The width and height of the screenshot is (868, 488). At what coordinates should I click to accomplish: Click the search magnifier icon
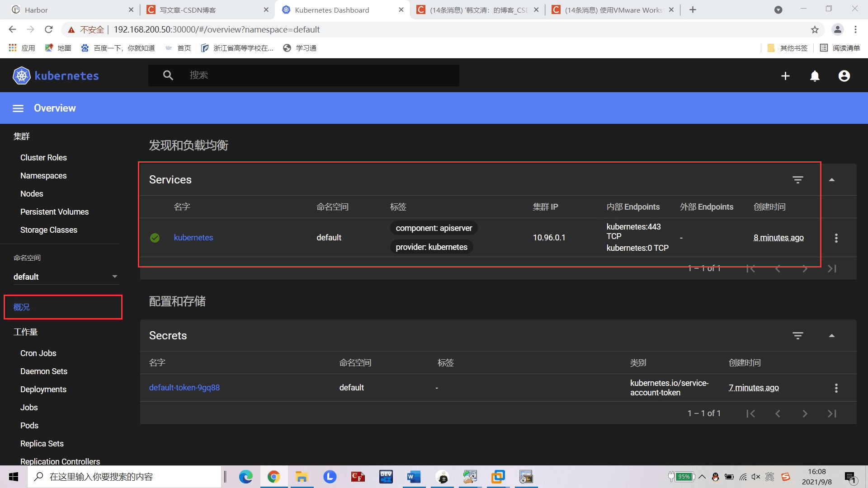tap(168, 75)
